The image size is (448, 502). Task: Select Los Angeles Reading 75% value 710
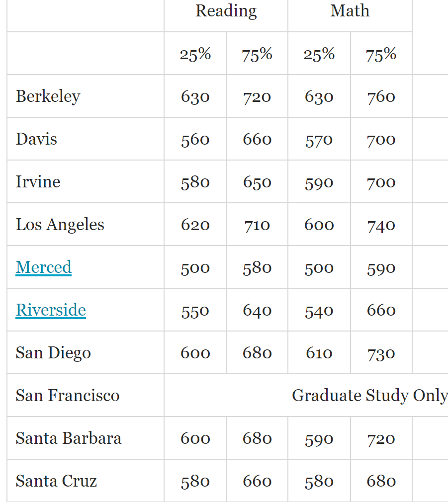[257, 225]
